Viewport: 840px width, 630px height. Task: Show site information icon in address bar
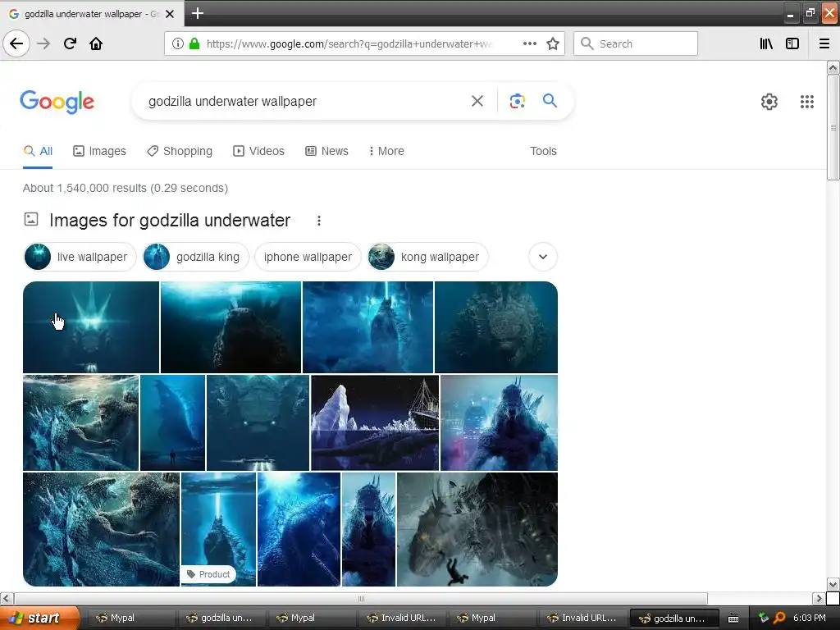click(x=177, y=43)
